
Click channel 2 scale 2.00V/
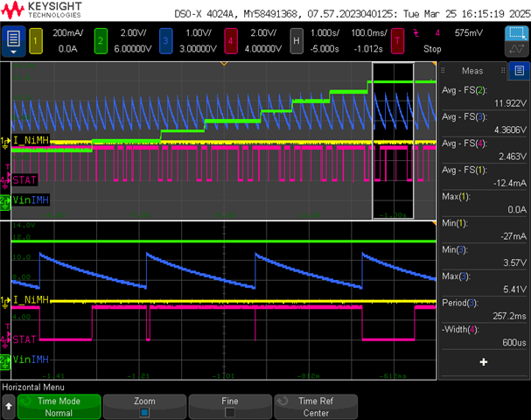[x=133, y=33]
